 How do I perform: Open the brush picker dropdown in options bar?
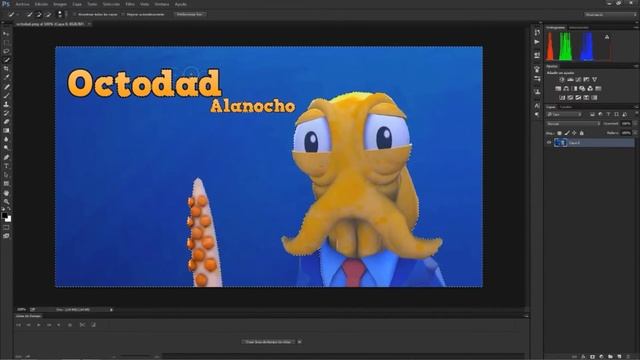click(x=60, y=14)
